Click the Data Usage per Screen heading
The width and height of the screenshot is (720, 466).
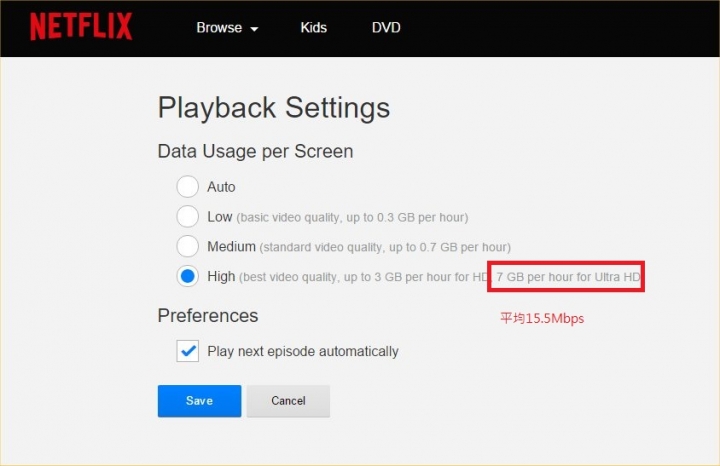pyautogui.click(x=255, y=152)
